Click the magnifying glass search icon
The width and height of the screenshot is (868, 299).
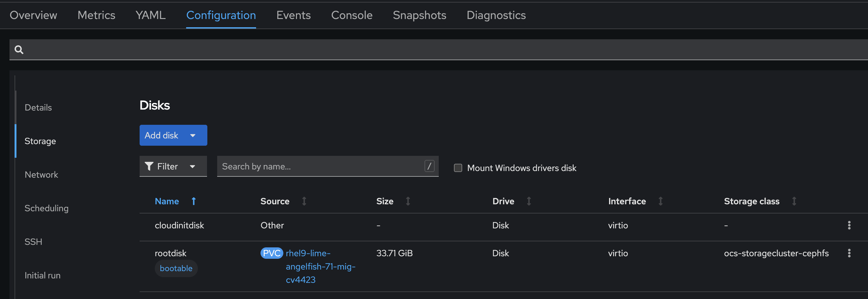pos(19,50)
